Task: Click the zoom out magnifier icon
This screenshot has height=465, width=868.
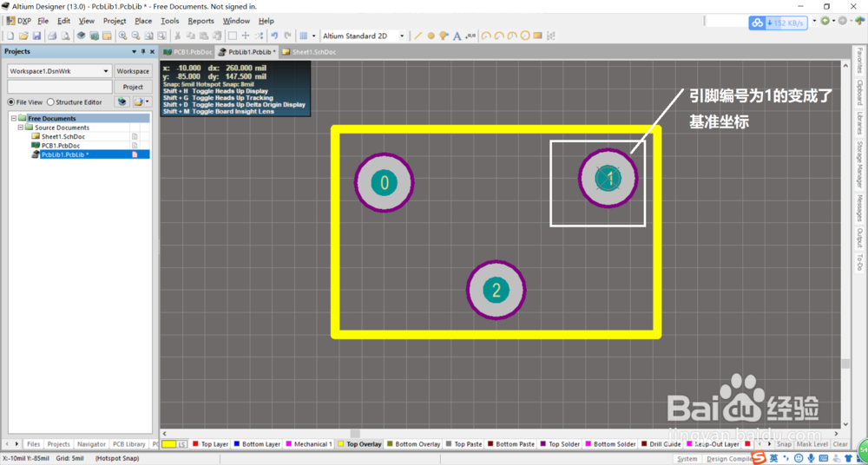Action: 135,36
